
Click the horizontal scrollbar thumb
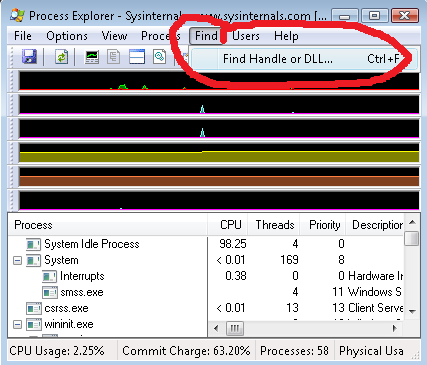[x=235, y=329]
